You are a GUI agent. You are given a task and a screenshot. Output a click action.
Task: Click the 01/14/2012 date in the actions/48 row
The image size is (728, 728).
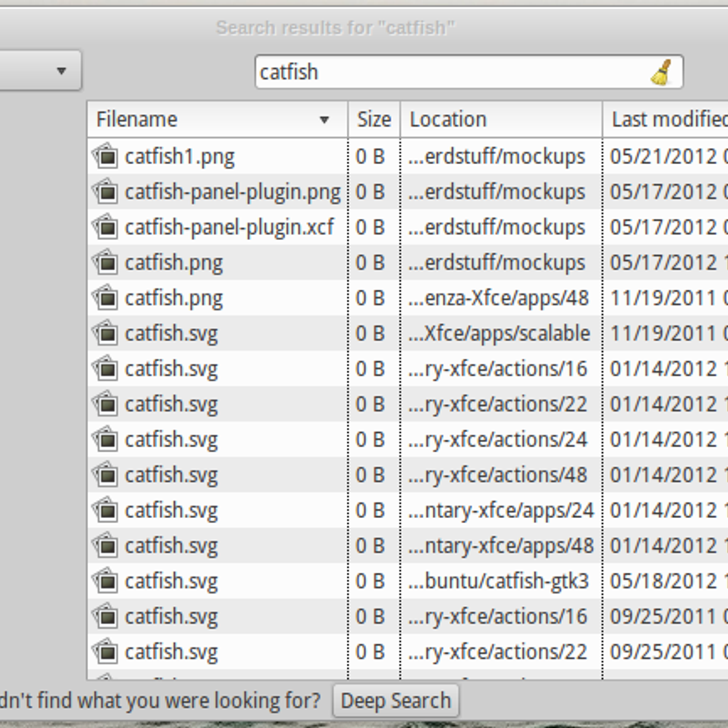(x=663, y=476)
